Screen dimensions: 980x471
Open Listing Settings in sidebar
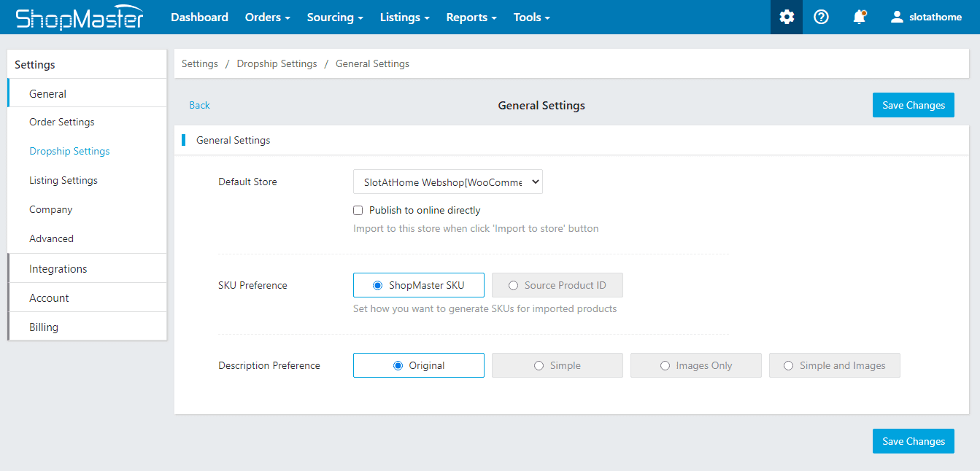click(63, 180)
